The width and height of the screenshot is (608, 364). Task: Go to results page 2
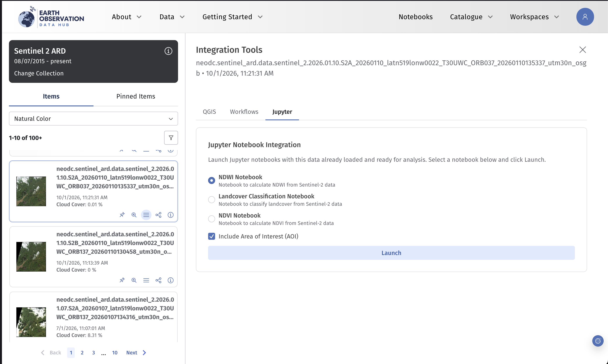[x=82, y=353]
